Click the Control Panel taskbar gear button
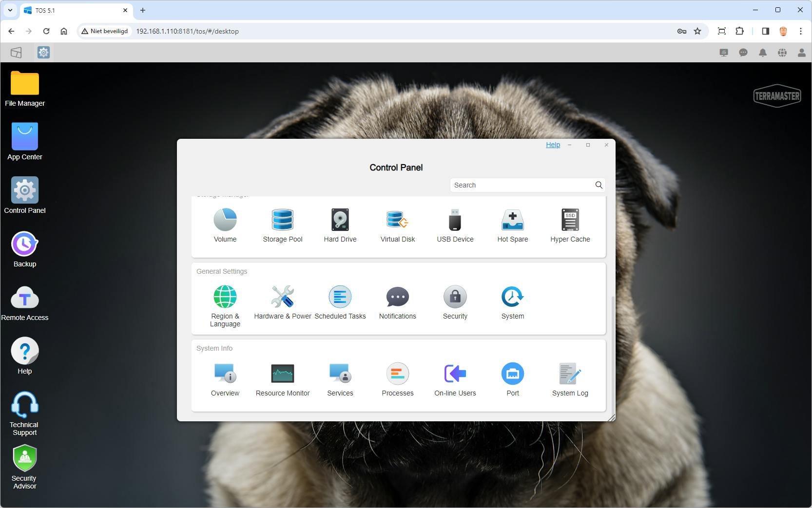 coord(43,53)
